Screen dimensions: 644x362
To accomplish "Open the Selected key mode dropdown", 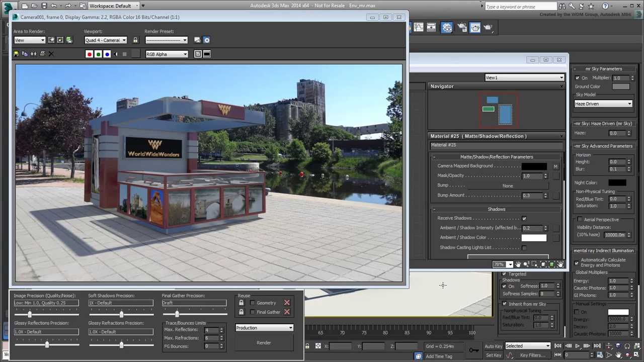I will click(528, 346).
